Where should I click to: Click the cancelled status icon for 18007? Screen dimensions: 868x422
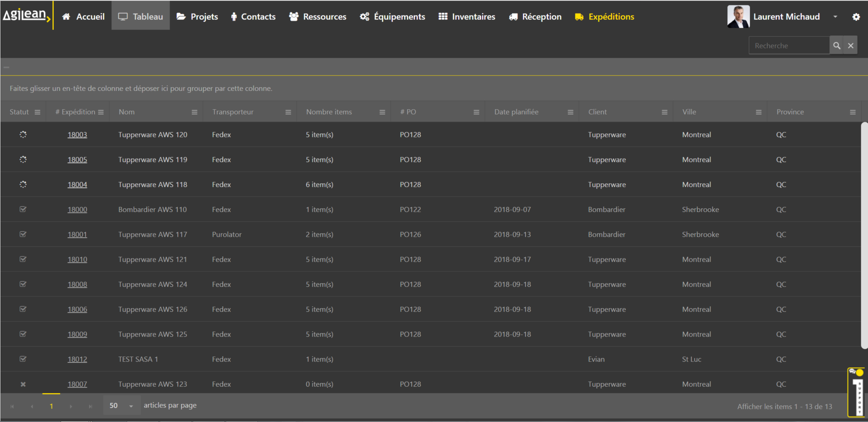[x=23, y=384]
